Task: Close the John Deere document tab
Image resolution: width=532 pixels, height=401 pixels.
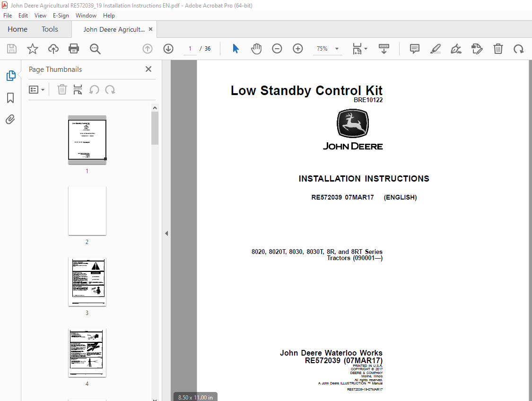Action: (x=151, y=29)
